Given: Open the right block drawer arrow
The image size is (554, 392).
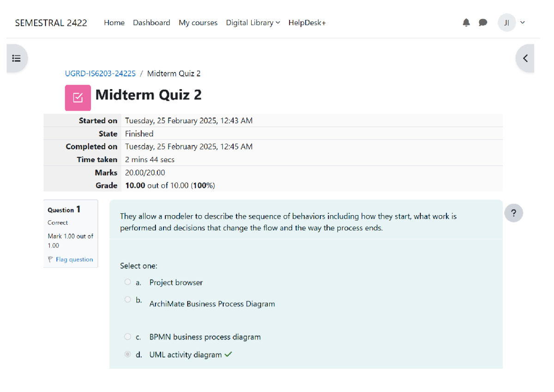Looking at the screenshot, I should pyautogui.click(x=525, y=58).
